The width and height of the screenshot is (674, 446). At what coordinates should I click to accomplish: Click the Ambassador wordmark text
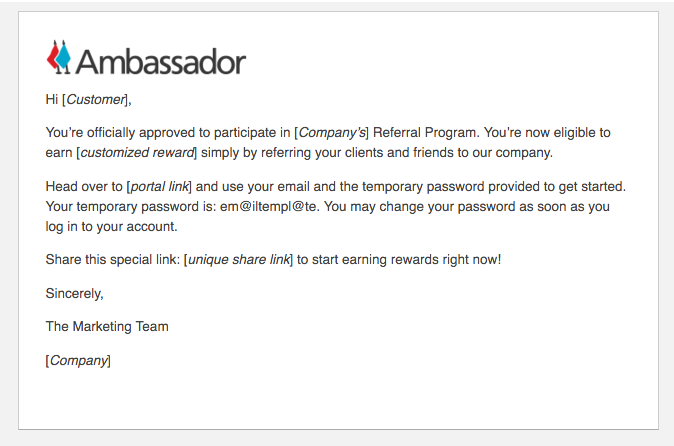[160, 61]
